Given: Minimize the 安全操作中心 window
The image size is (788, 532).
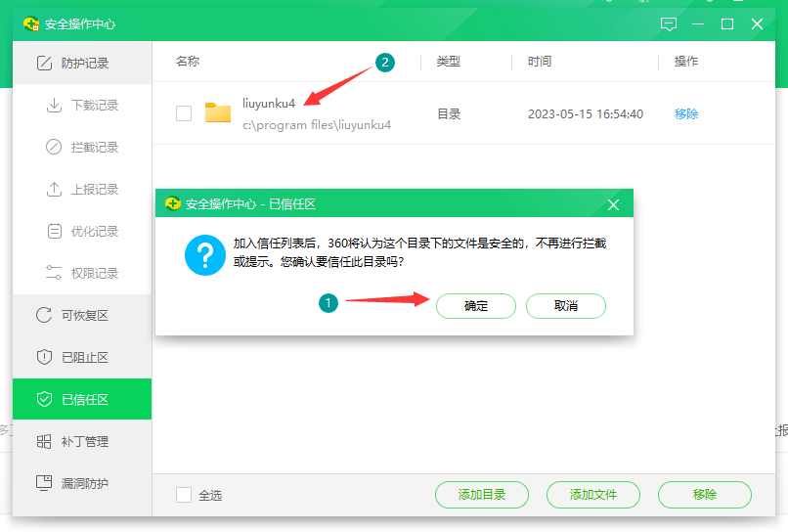Looking at the screenshot, I should tap(698, 24).
